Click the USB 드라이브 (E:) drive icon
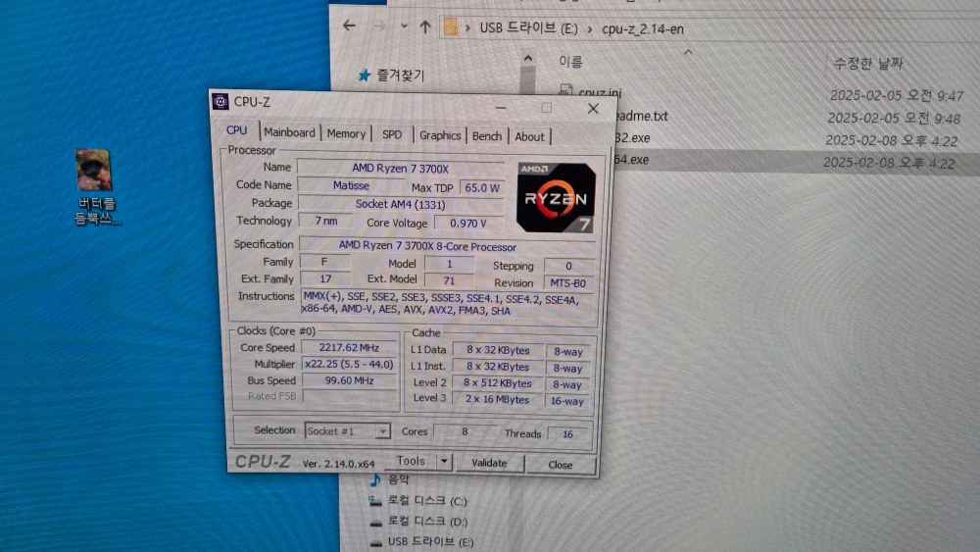 click(375, 542)
